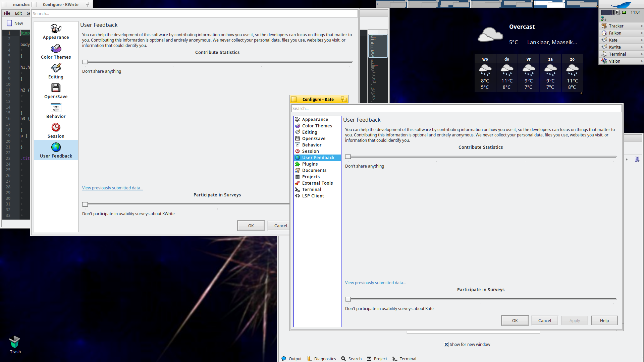Click the clock showing 11:01

[x=636, y=12]
